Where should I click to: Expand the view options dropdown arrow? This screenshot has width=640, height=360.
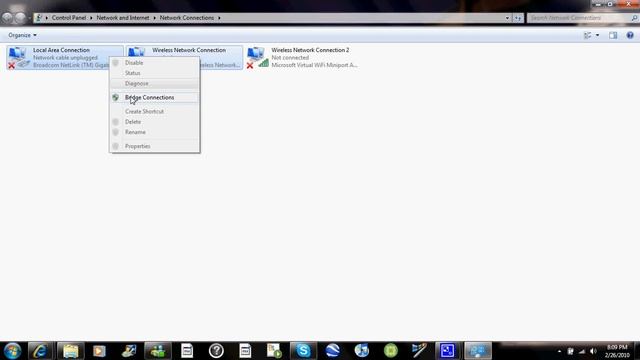(x=598, y=36)
